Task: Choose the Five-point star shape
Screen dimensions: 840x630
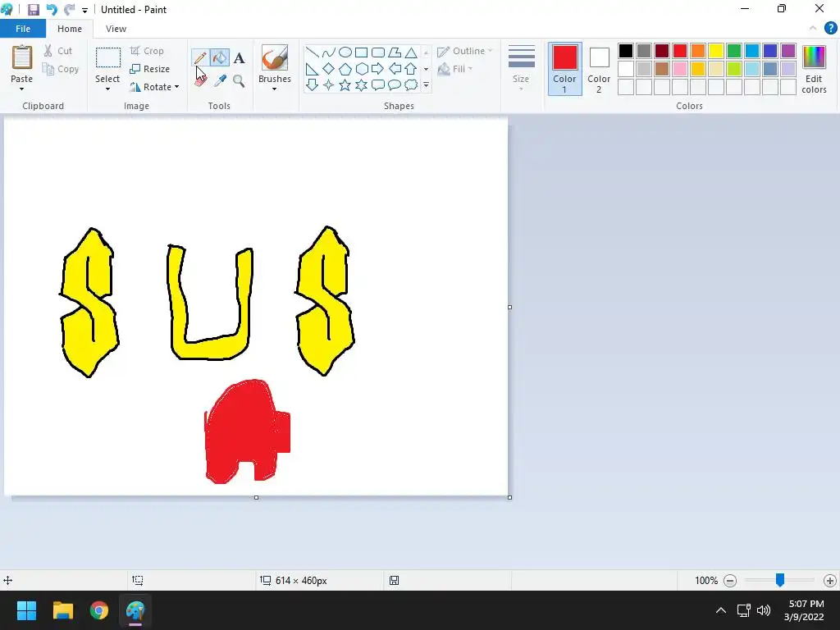Action: coord(345,84)
